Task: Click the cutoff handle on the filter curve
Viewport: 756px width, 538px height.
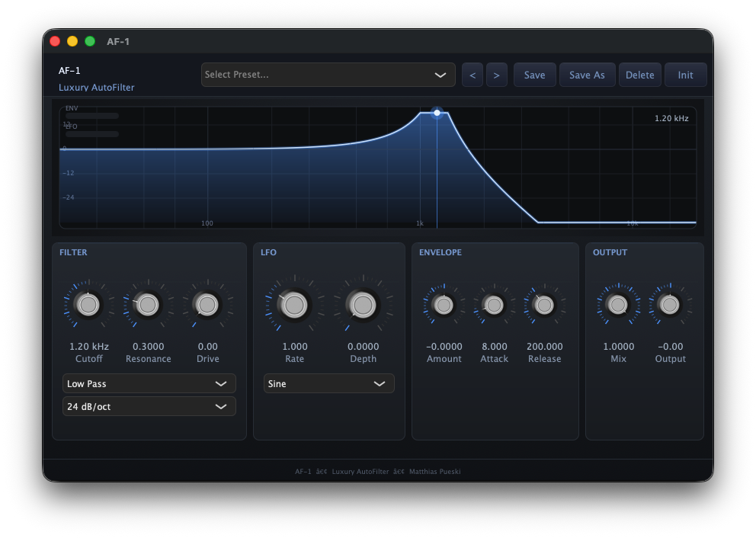Action: [437, 113]
